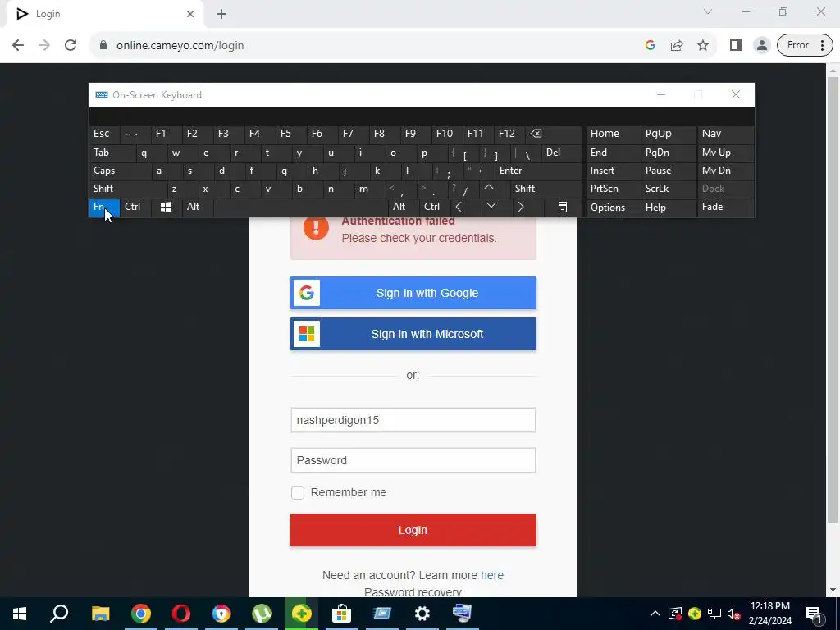This screenshot has height=630, width=840.
Task: Open Microsoft Store from taskbar
Action: [342, 614]
